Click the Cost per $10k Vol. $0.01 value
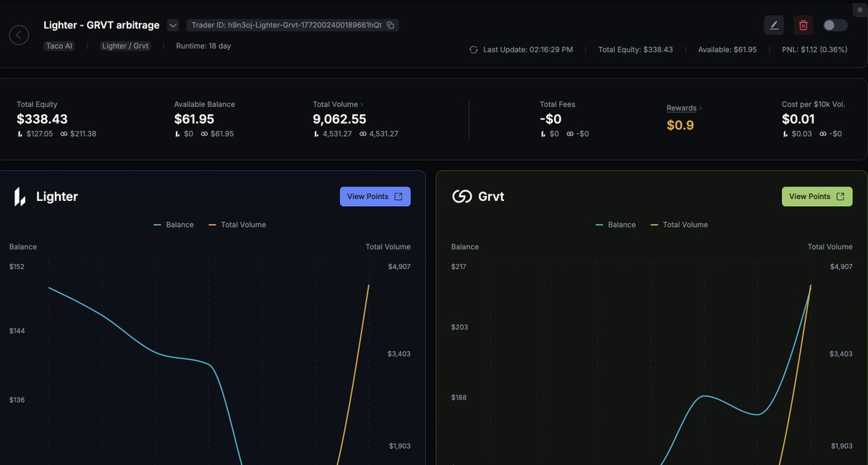This screenshot has width=868, height=465. point(798,119)
